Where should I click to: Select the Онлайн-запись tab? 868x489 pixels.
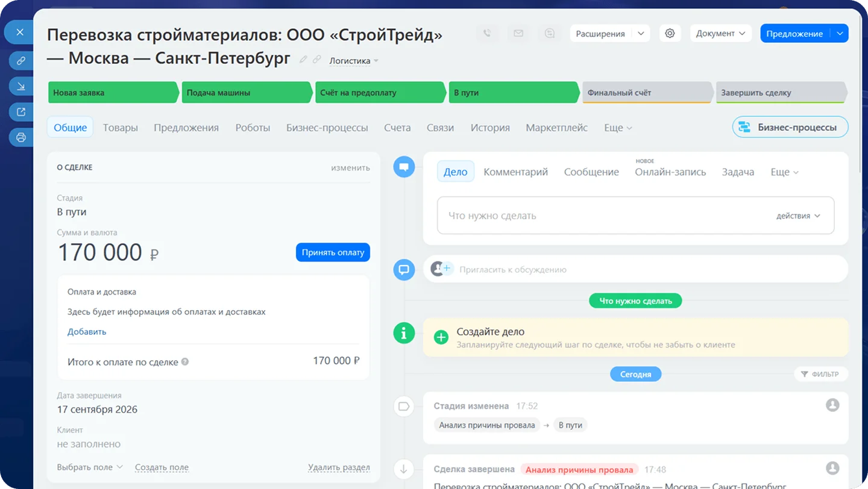point(670,172)
